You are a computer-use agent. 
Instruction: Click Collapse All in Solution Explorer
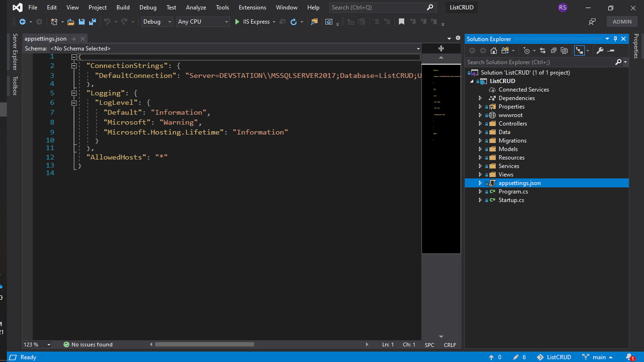click(553, 51)
